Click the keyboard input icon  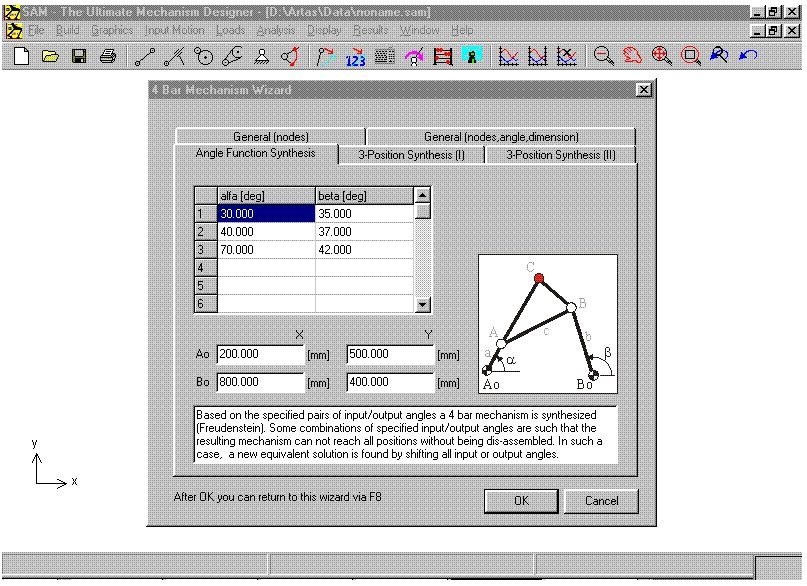click(x=384, y=56)
